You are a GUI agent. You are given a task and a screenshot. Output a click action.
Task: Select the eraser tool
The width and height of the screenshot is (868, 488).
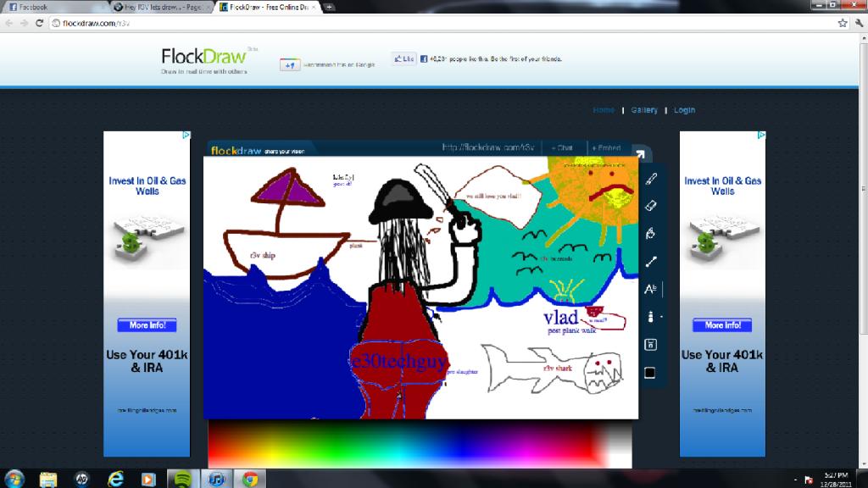(651, 206)
